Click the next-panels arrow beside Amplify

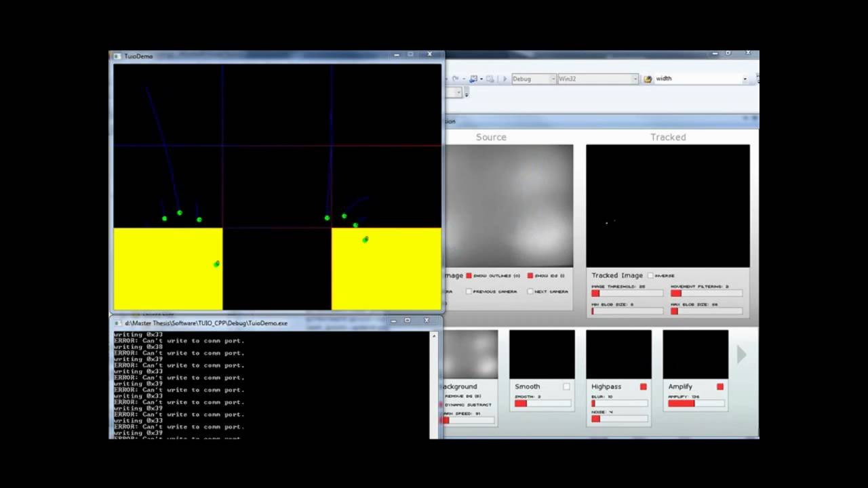point(741,354)
